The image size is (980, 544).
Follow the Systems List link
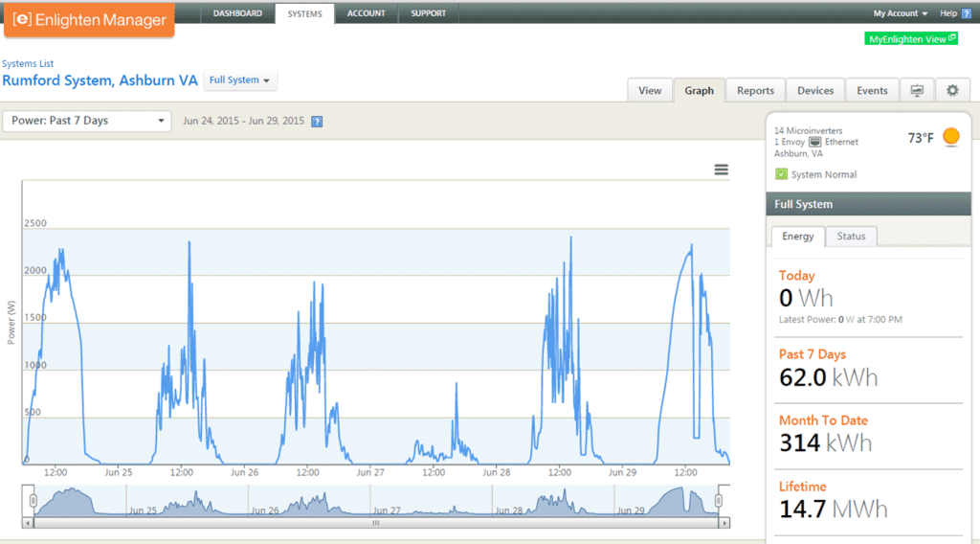[x=28, y=64]
